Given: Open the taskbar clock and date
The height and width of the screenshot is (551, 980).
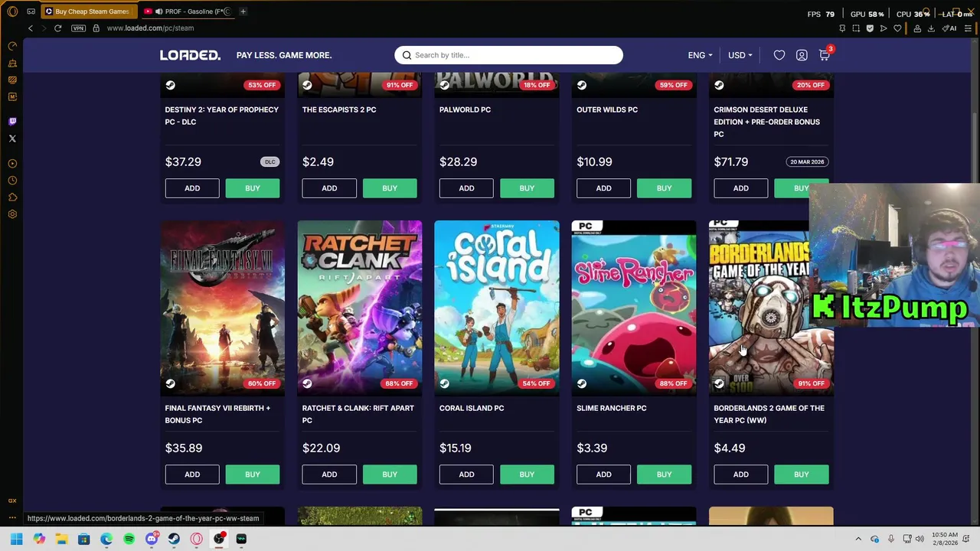Looking at the screenshot, I should click(946, 539).
